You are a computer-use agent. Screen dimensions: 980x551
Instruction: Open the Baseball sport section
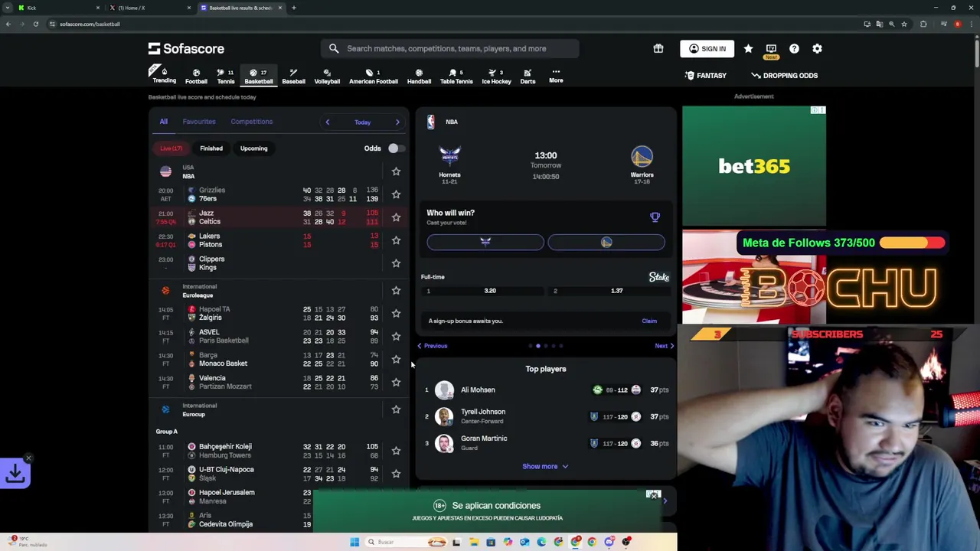[293, 76]
